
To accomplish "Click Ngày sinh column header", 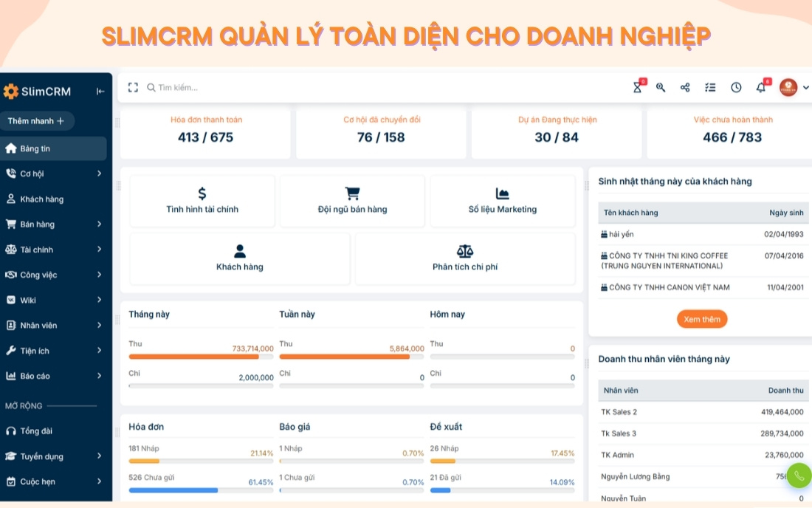I will tap(786, 213).
